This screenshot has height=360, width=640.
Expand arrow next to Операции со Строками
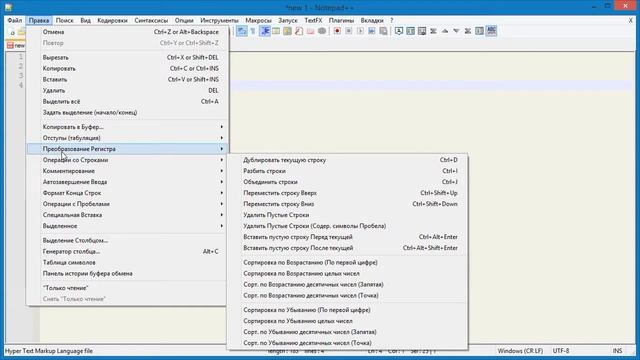tap(222, 160)
